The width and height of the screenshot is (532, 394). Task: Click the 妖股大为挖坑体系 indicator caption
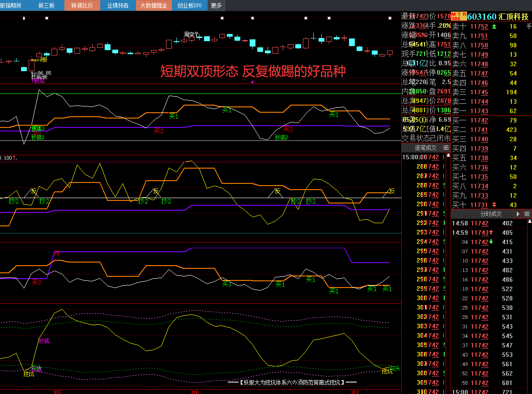tap(292, 382)
